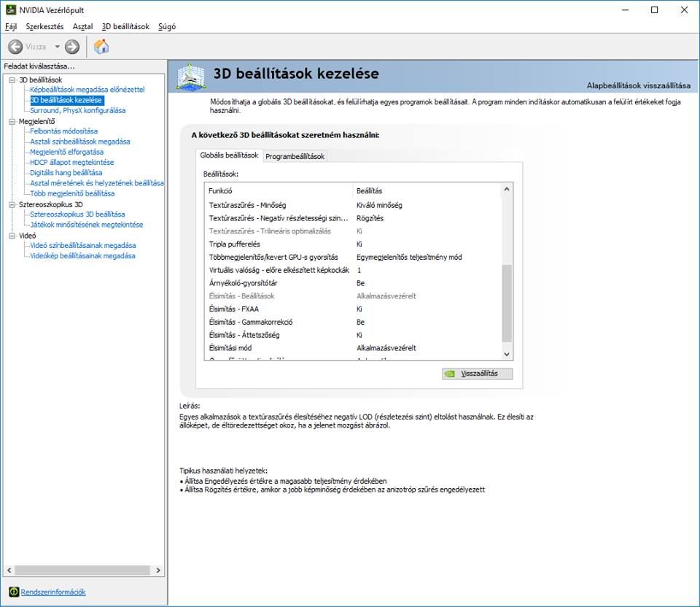The height and width of the screenshot is (607, 700).
Task: Click the task pane right scroll arrow
Action: (x=158, y=571)
